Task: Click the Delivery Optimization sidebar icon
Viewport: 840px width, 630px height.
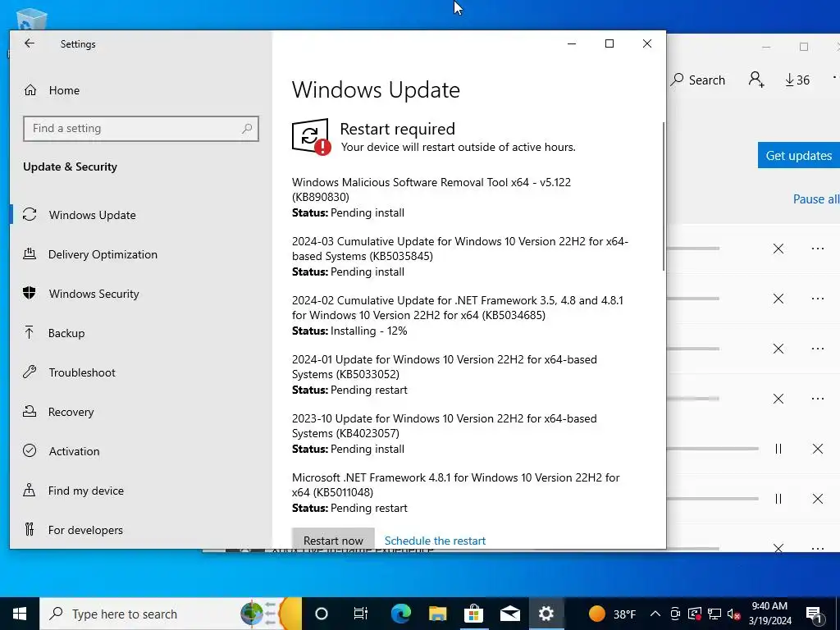Action: (30, 254)
